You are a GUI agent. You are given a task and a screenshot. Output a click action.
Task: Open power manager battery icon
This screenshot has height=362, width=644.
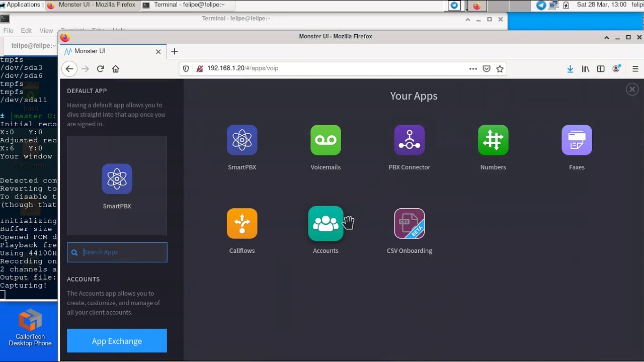566,5
